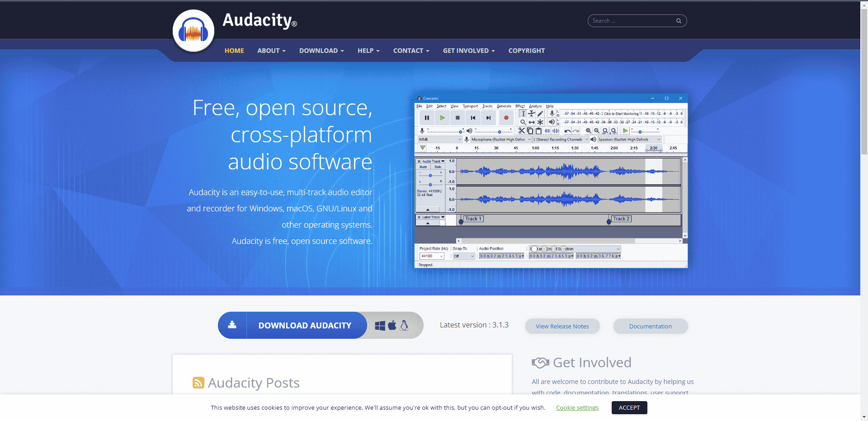Click Skip to Start in Concerto screenshot

(473, 117)
